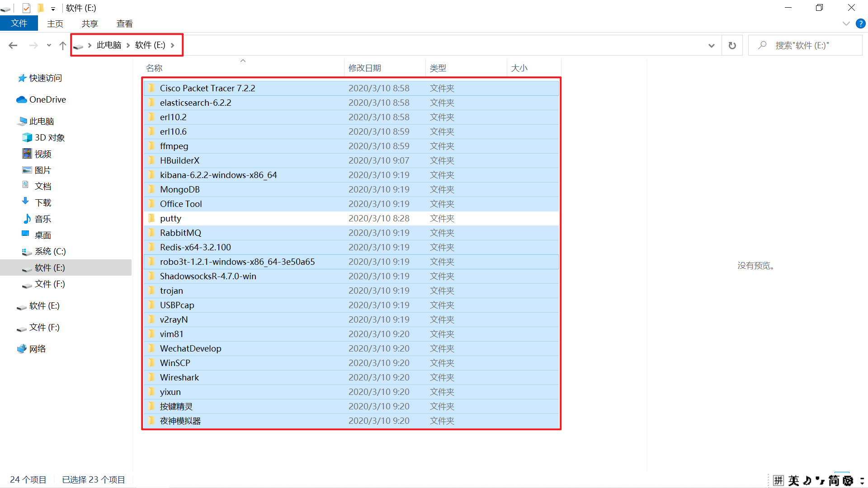Click the 视频 film icon

(27, 154)
